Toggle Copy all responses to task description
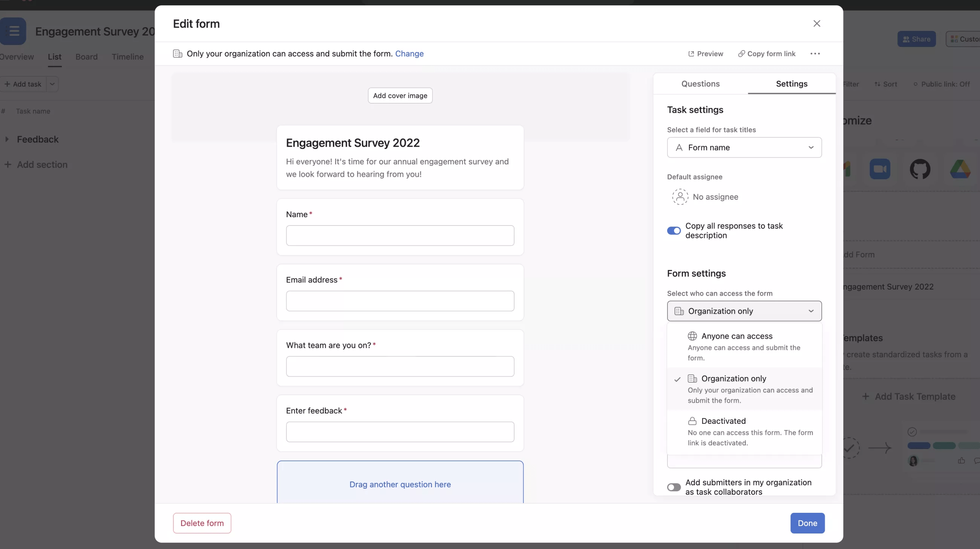980x549 pixels. click(673, 230)
